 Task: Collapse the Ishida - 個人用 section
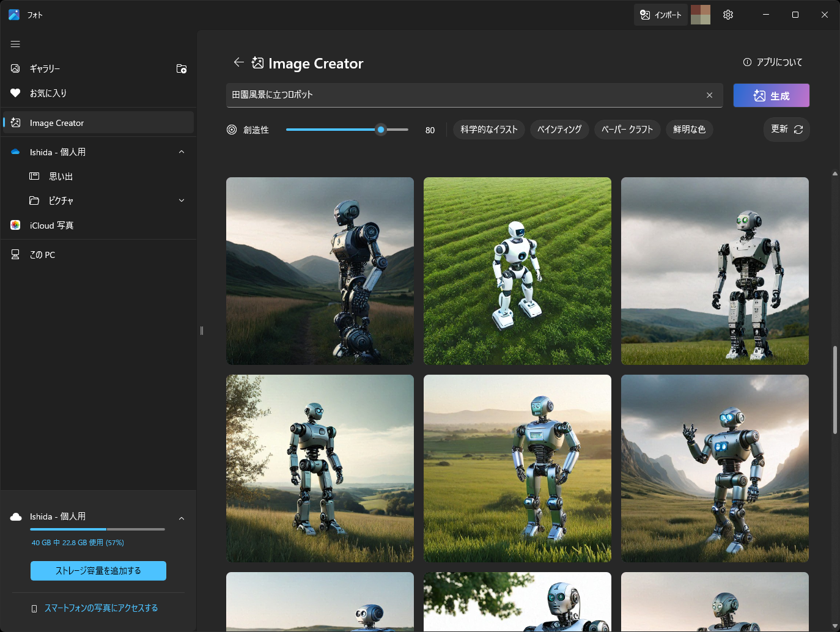tap(181, 152)
